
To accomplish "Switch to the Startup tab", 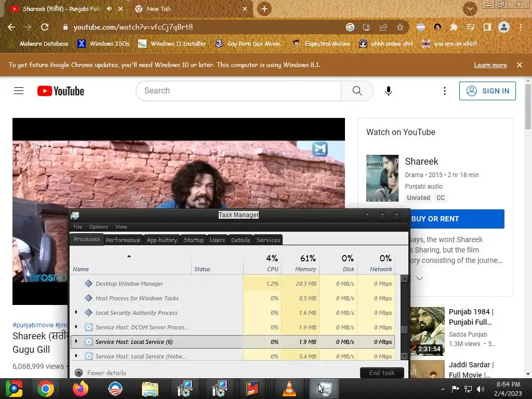I will click(193, 240).
